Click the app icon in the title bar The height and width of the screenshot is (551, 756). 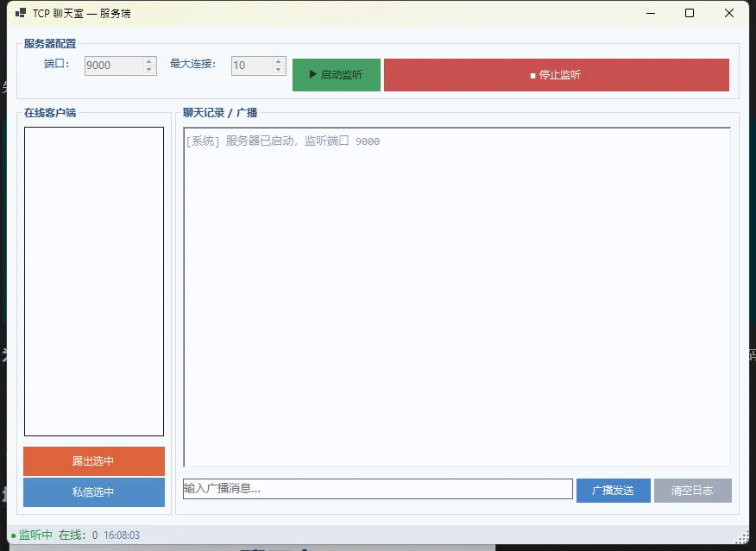coord(20,14)
